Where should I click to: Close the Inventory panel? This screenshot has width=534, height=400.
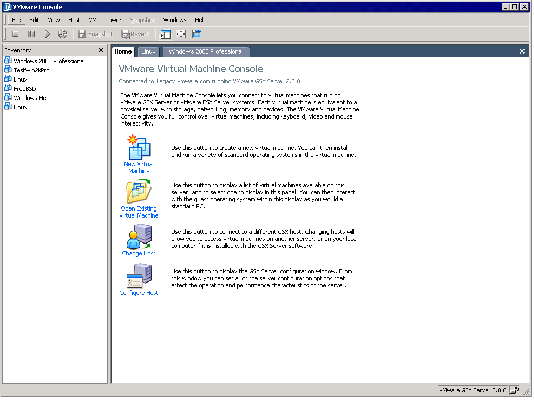101,50
